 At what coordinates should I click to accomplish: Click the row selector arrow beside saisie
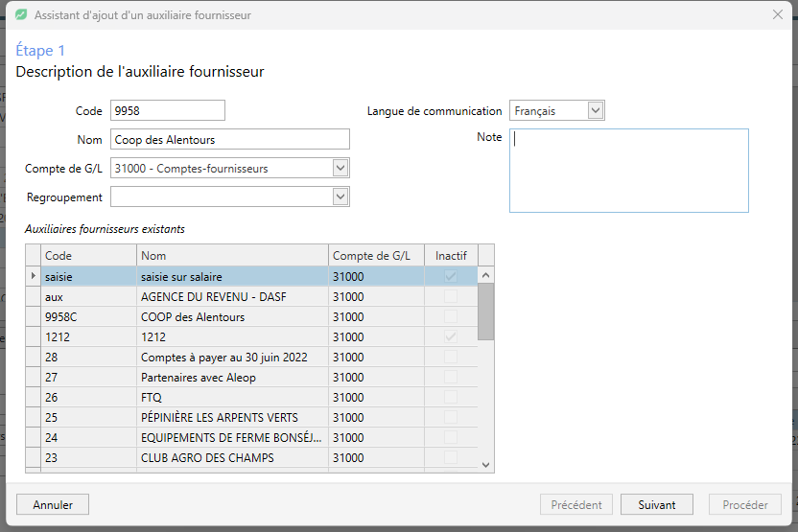click(33, 276)
